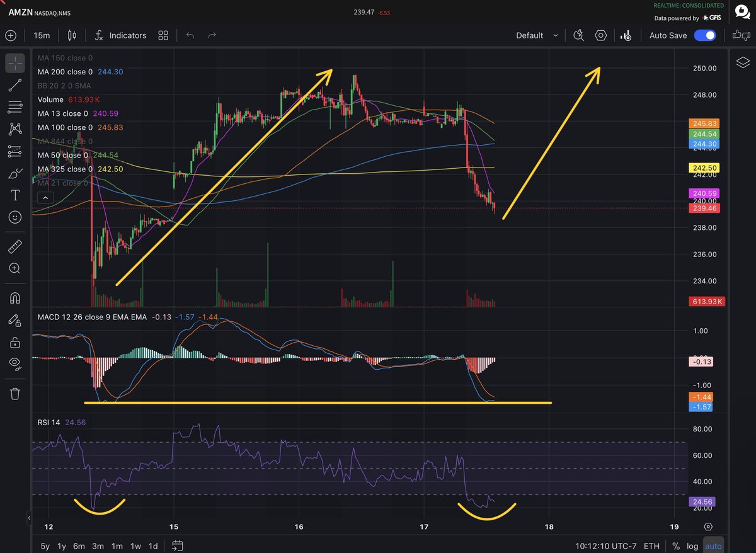Open the emoji sticker tool
The height and width of the screenshot is (553, 756).
15,217
